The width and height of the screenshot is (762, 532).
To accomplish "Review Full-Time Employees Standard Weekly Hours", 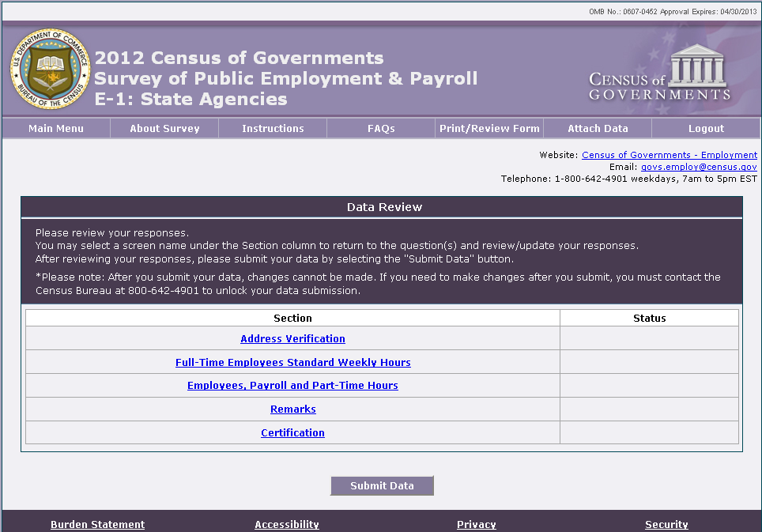I will pyautogui.click(x=293, y=363).
